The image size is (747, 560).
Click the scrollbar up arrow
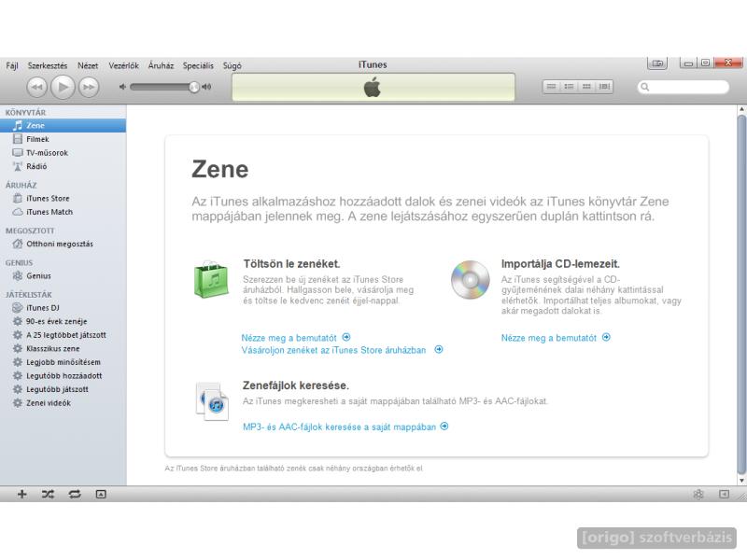tap(741, 110)
